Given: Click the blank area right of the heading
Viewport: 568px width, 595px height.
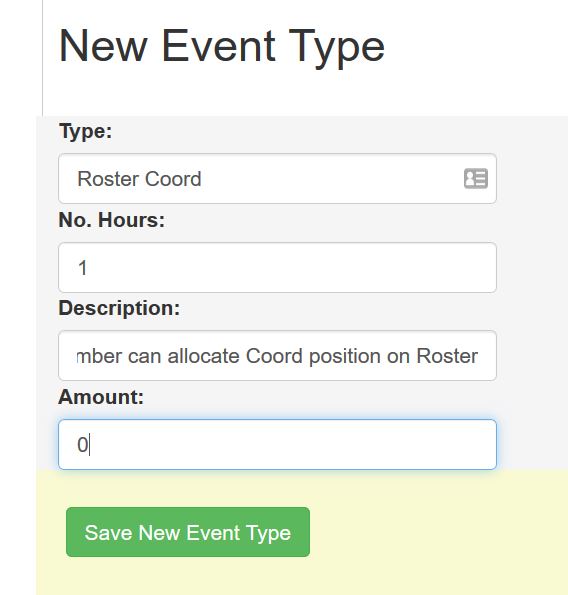Looking at the screenshot, I should pos(474,47).
